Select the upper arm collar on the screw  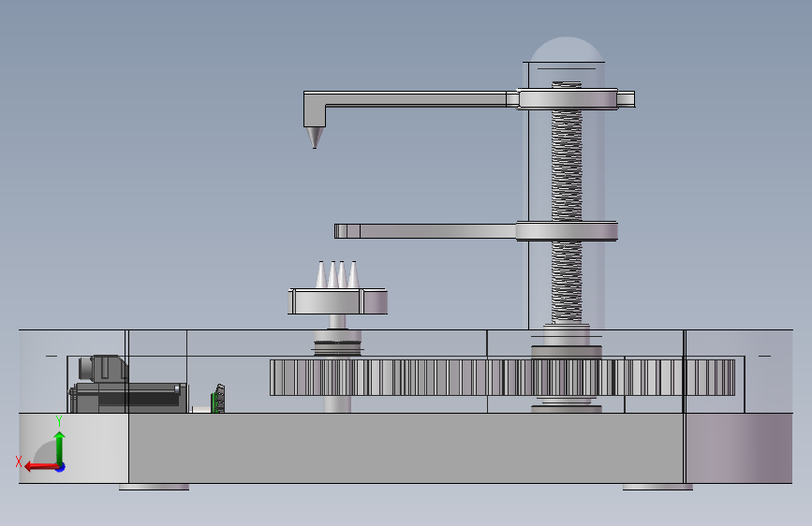(568, 99)
